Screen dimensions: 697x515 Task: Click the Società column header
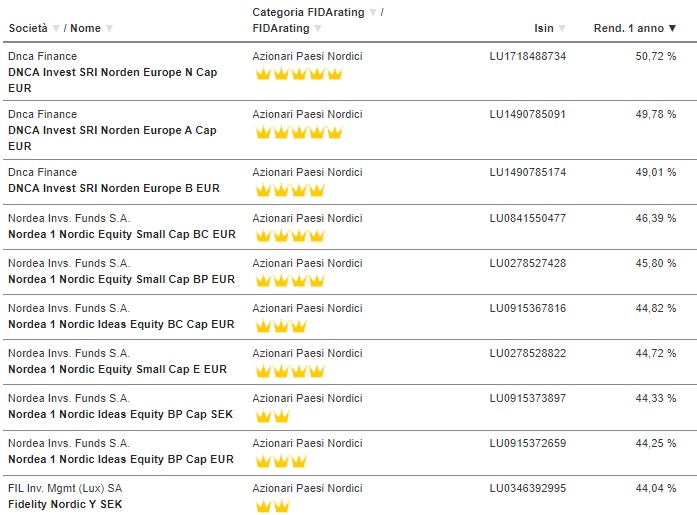click(28, 28)
